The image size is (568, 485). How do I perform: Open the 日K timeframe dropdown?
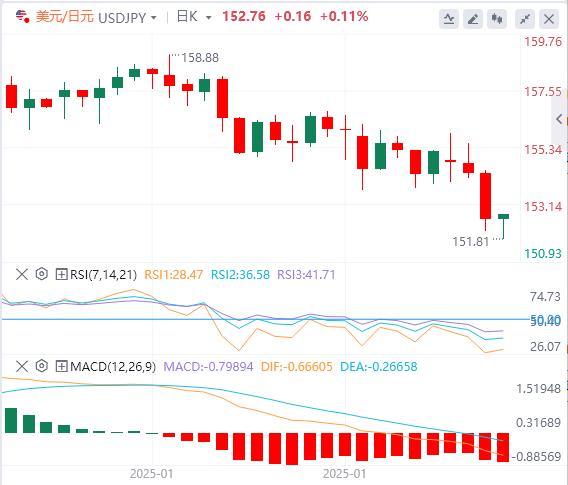pyautogui.click(x=194, y=17)
